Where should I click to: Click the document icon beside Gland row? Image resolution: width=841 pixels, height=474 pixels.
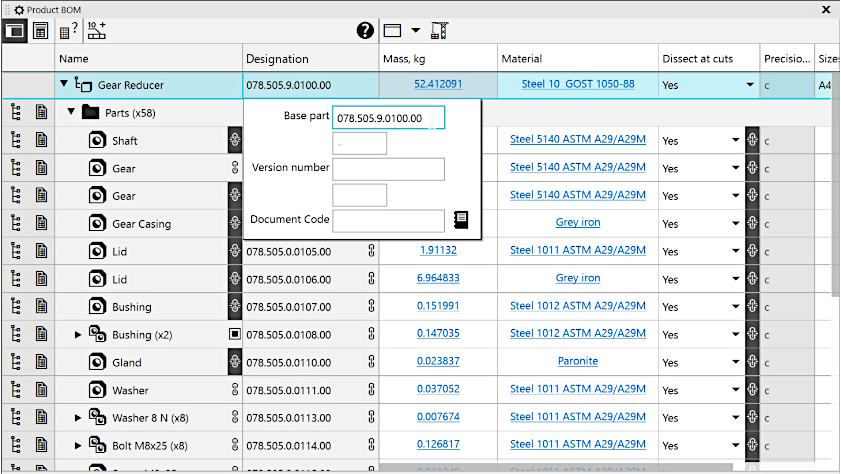(41, 362)
